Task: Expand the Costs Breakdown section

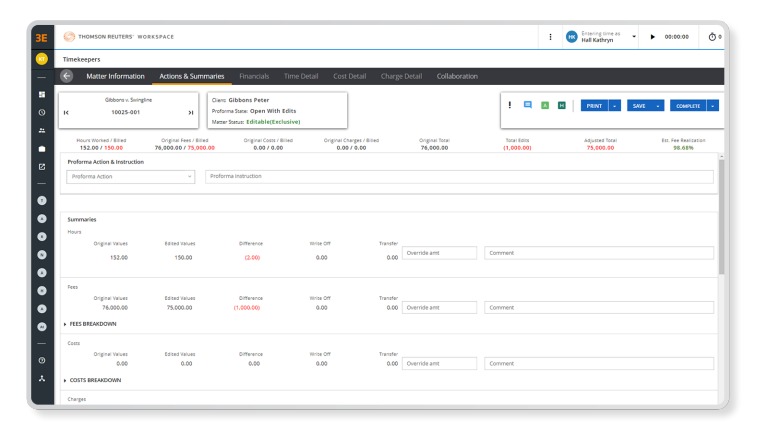Action: point(92,380)
